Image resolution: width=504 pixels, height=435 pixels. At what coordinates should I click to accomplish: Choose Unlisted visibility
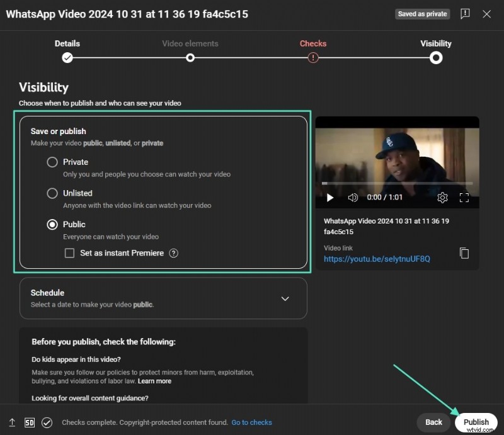(x=52, y=193)
